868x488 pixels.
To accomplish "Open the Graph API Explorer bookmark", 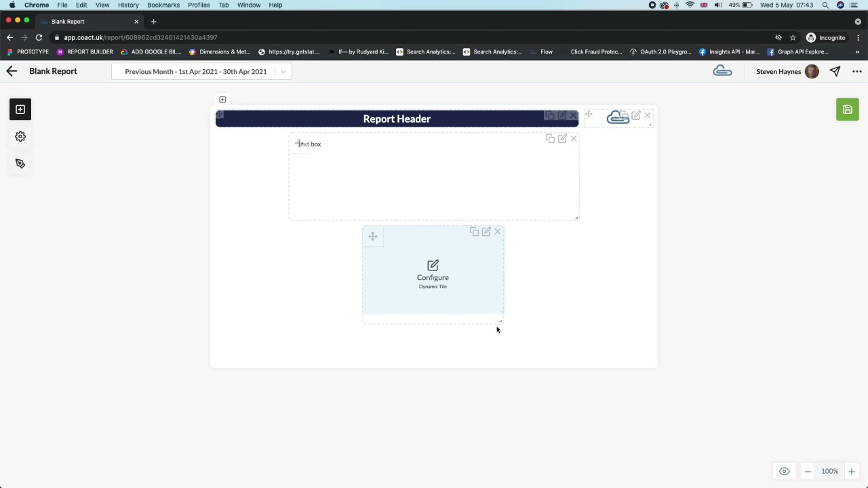I will pyautogui.click(x=797, y=52).
